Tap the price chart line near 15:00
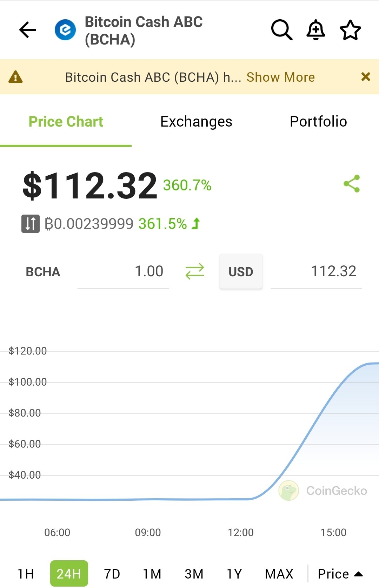Image resolution: width=379 pixels, height=588 pixels. [333, 392]
